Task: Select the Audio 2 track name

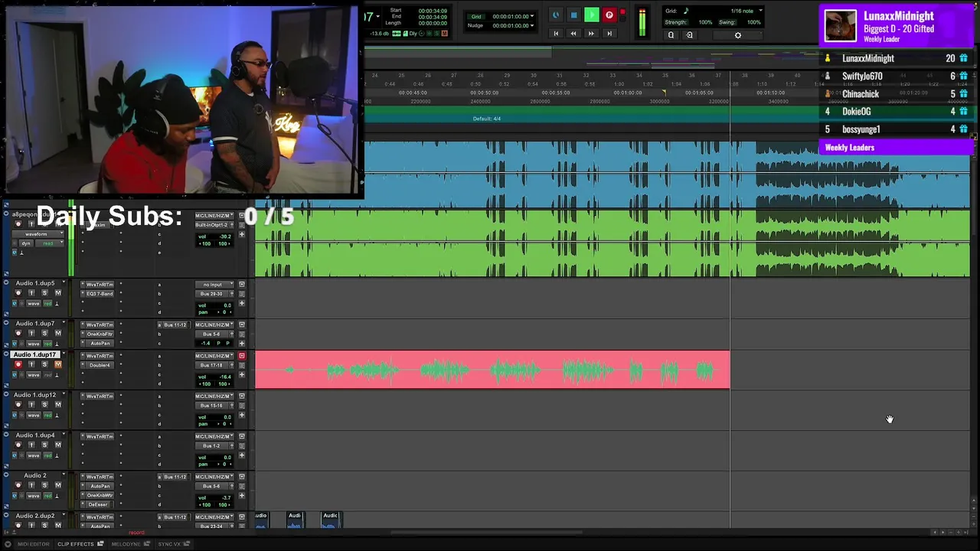Action: click(x=34, y=476)
